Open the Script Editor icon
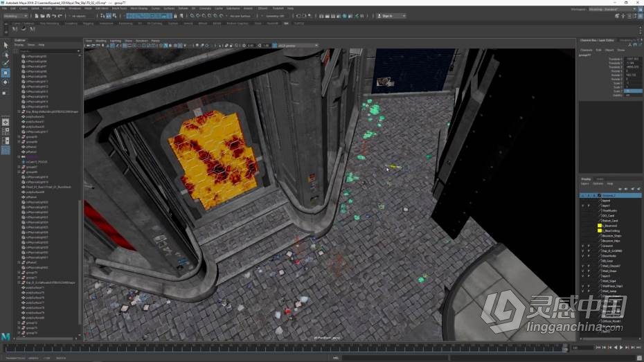644x362 pixels. (x=640, y=358)
